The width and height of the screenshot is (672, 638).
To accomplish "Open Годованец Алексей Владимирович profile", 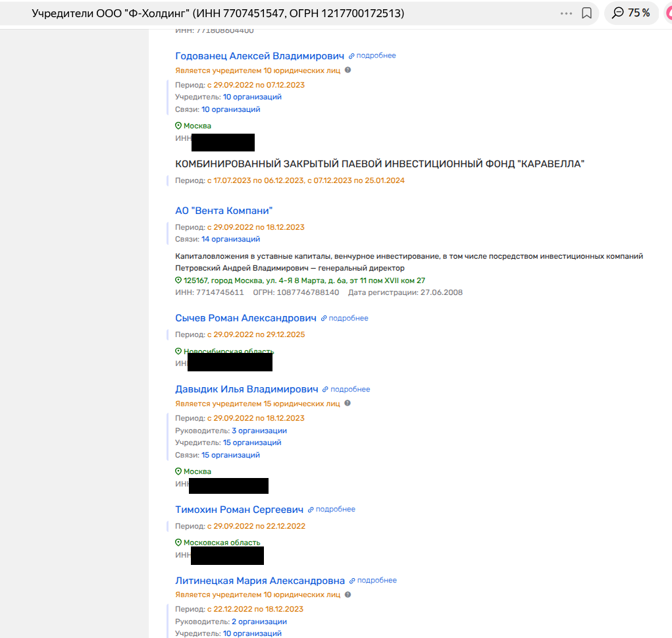I will coord(259,56).
